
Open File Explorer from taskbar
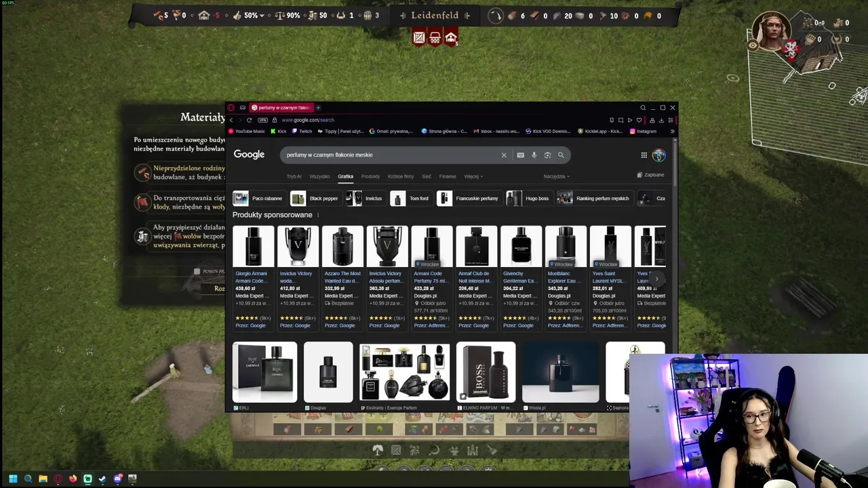pos(43,479)
